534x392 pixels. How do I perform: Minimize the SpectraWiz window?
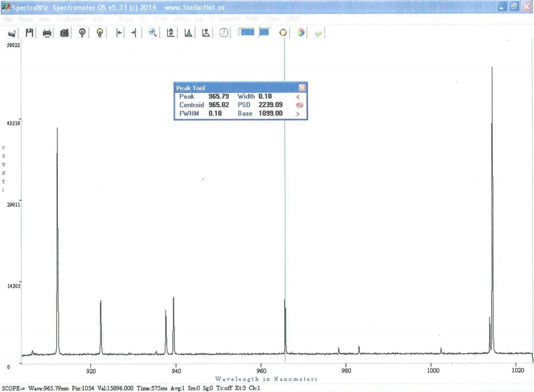click(502, 7)
